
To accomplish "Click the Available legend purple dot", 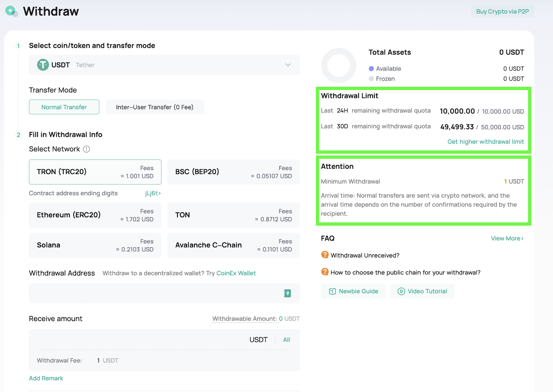I will (371, 68).
